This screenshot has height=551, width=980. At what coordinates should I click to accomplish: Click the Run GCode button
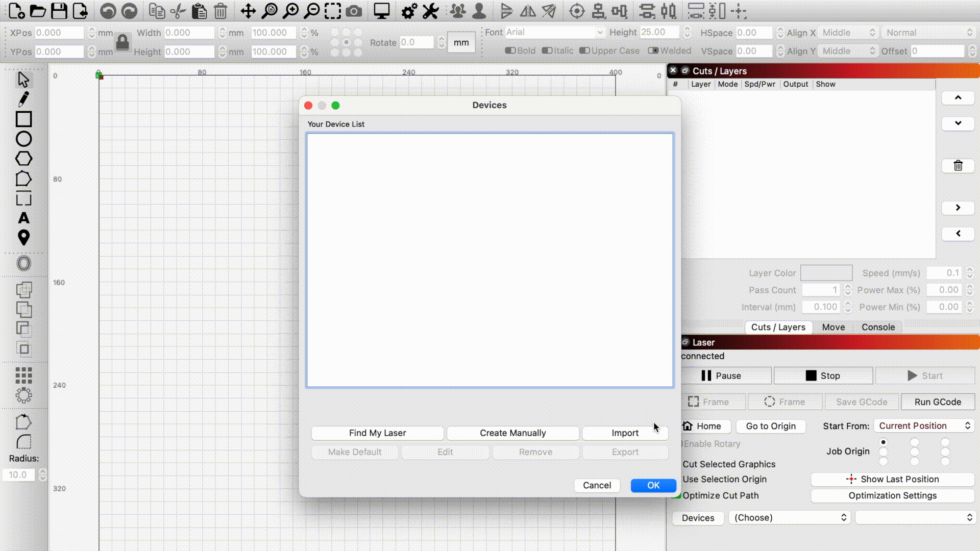tap(938, 402)
